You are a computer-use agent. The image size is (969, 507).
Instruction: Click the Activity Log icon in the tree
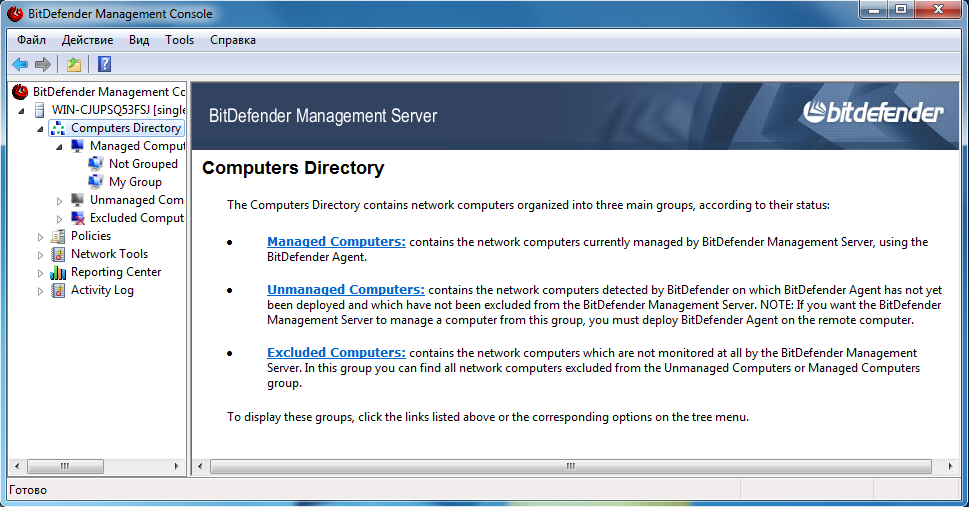58,290
